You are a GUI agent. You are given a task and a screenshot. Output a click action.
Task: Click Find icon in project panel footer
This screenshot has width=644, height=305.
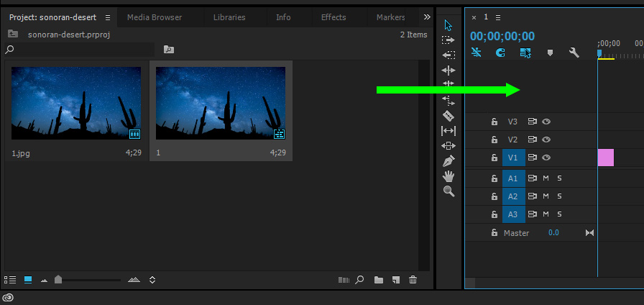click(359, 280)
